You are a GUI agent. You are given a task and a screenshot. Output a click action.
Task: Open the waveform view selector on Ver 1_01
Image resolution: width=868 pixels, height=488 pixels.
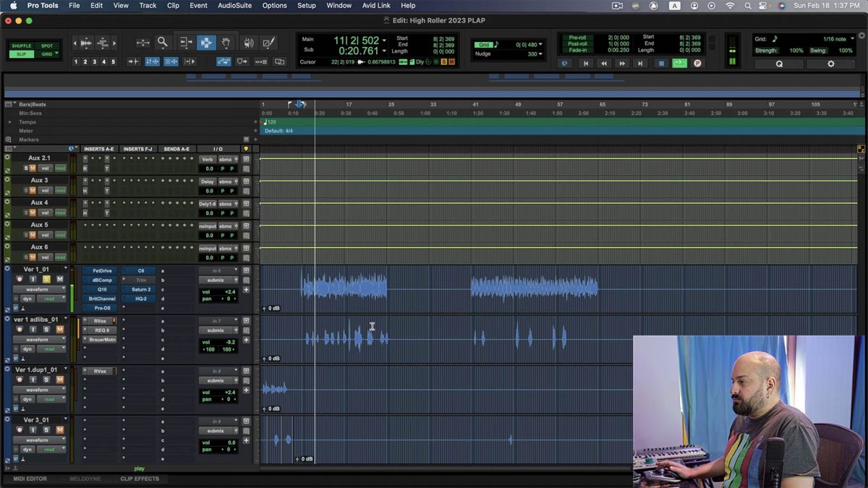(38, 288)
